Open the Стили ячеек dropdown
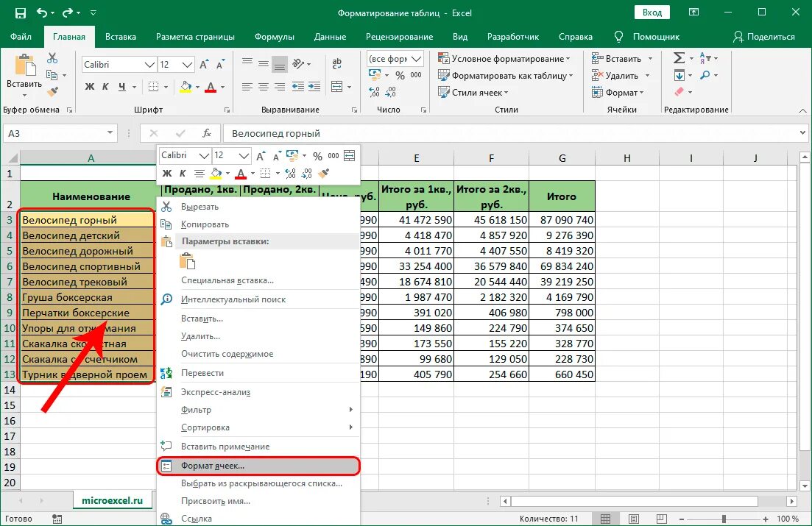Screen dimensions: 812x526 pyautogui.click(x=473, y=92)
